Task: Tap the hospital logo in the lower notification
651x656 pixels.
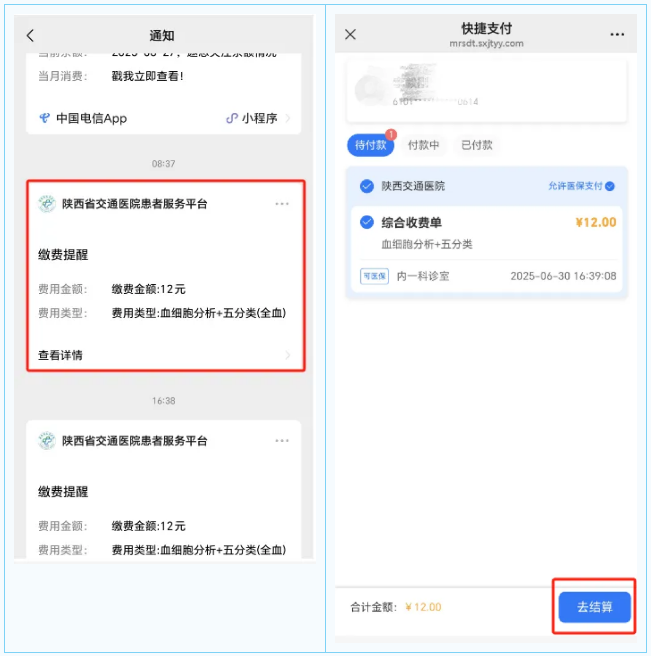Action: coord(47,441)
